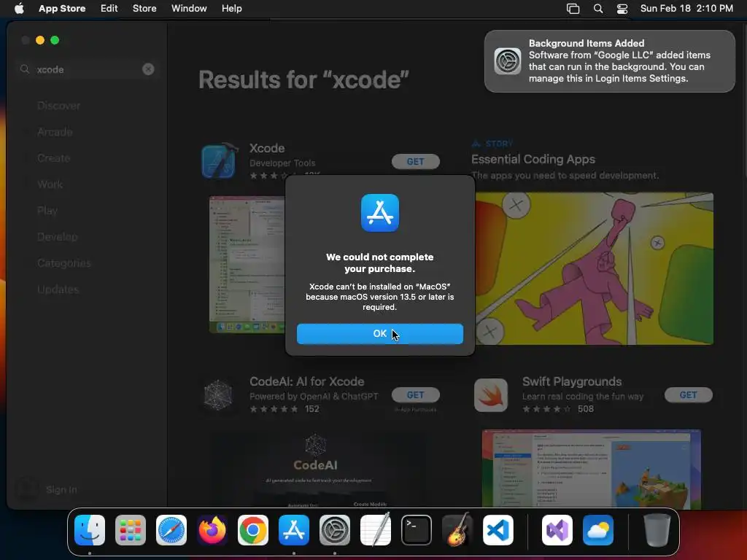Open the App Store menu
Image resolution: width=747 pixels, height=560 pixels.
[x=62, y=8]
